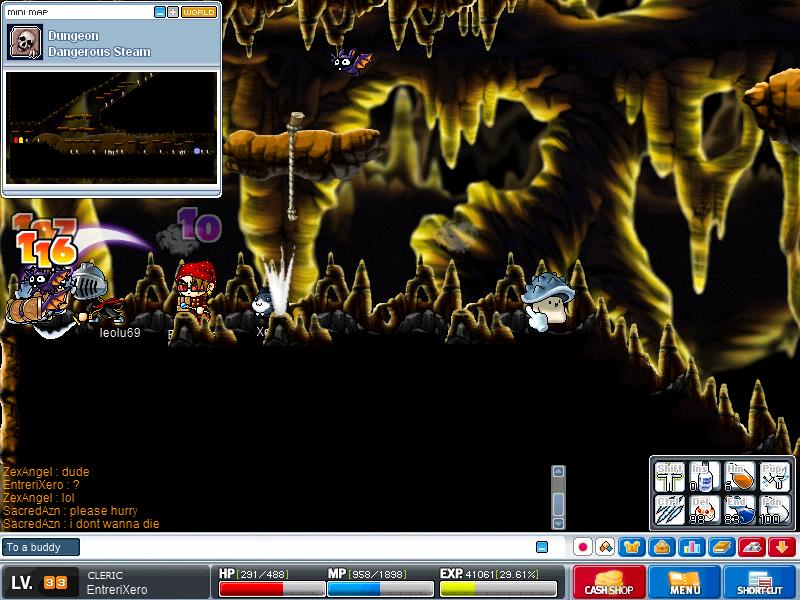Collapse the mini map with minus button
This screenshot has width=800, height=600.
(x=160, y=12)
